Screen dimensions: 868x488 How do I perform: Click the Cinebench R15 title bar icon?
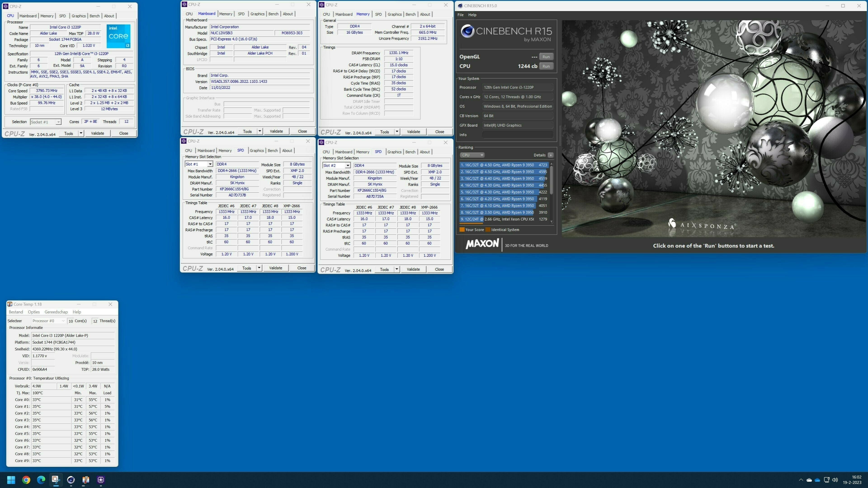click(x=460, y=6)
